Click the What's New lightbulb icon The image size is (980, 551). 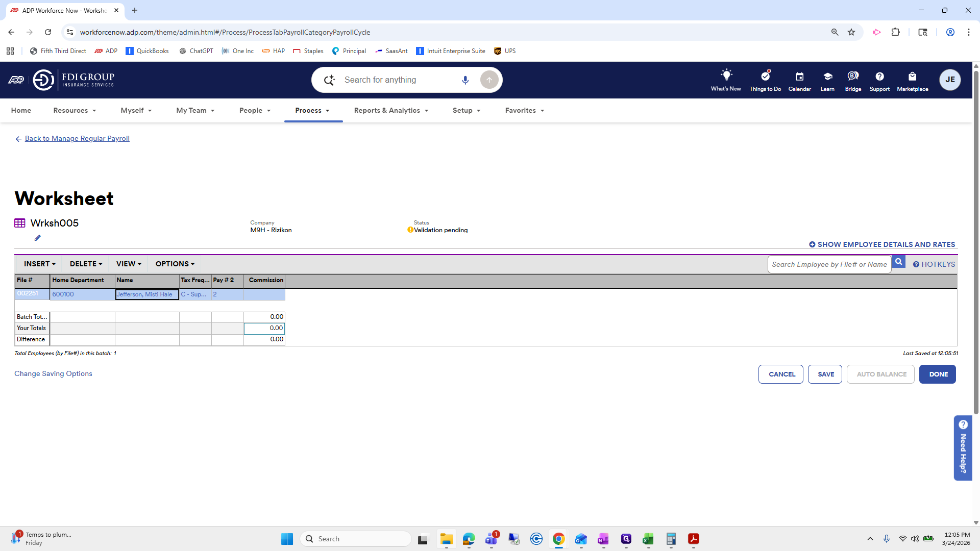(x=726, y=76)
